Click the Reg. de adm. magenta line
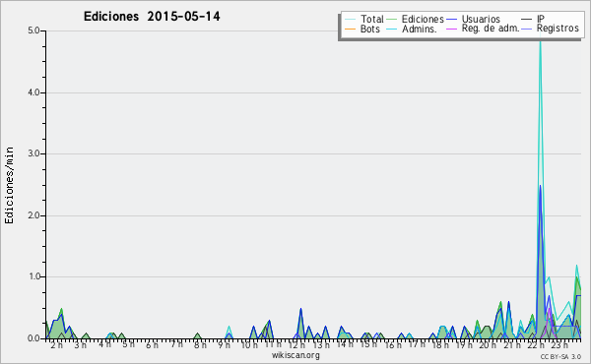591x364 pixels. pyautogui.click(x=451, y=29)
